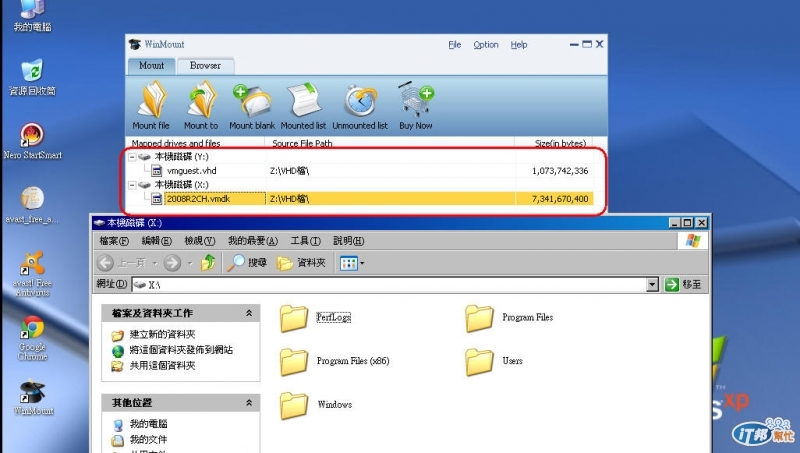Screen dimensions: 800x453
Task: Select the Program Files (x86) folder
Action: pyautogui.click(x=335, y=362)
